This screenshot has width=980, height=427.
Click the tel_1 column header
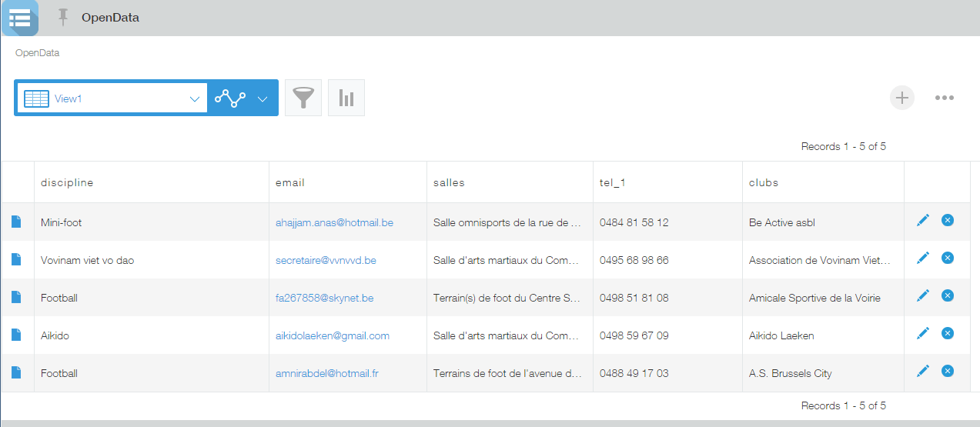(667, 182)
